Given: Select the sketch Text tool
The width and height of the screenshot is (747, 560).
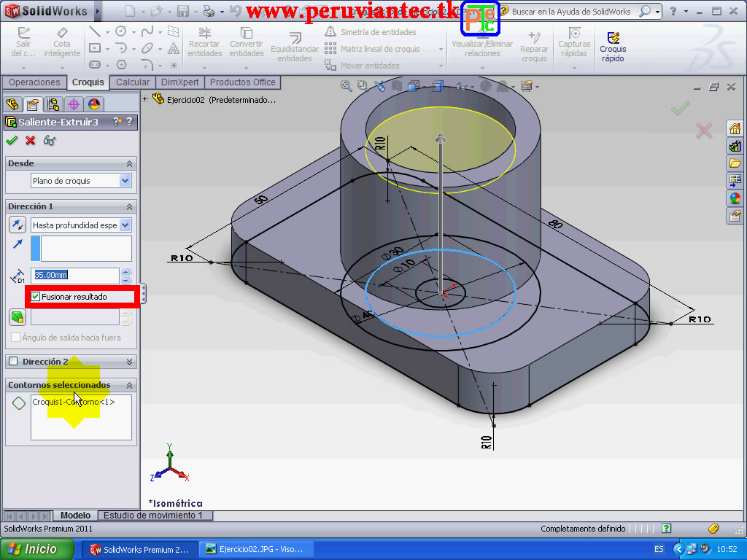Looking at the screenshot, I should coord(174,48).
